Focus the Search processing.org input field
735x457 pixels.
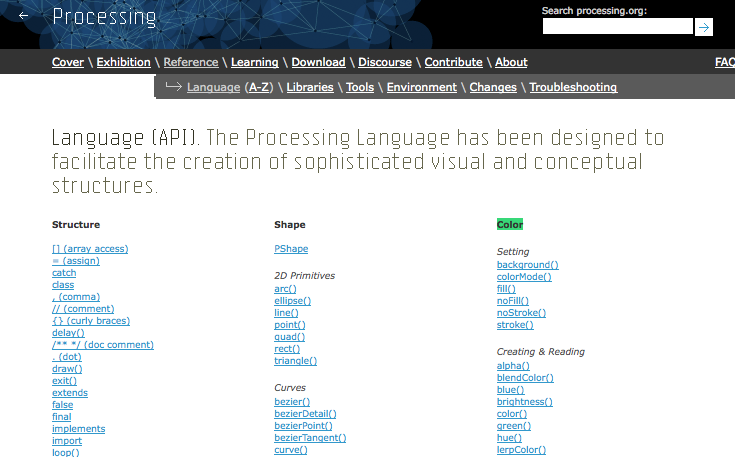pyautogui.click(x=617, y=26)
